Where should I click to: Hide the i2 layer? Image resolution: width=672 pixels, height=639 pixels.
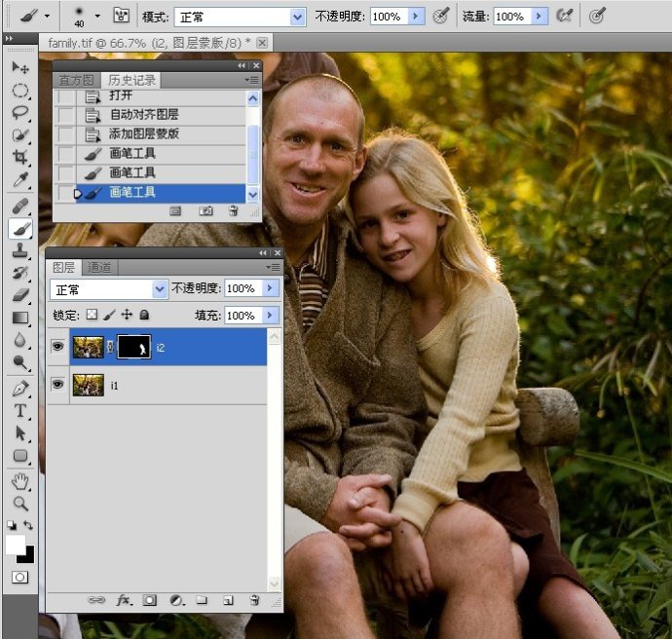point(57,346)
